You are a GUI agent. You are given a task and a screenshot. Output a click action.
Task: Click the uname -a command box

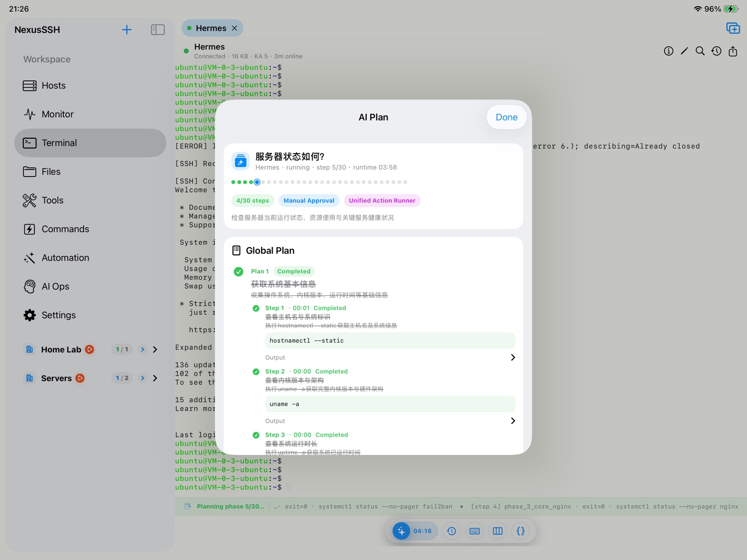click(390, 404)
